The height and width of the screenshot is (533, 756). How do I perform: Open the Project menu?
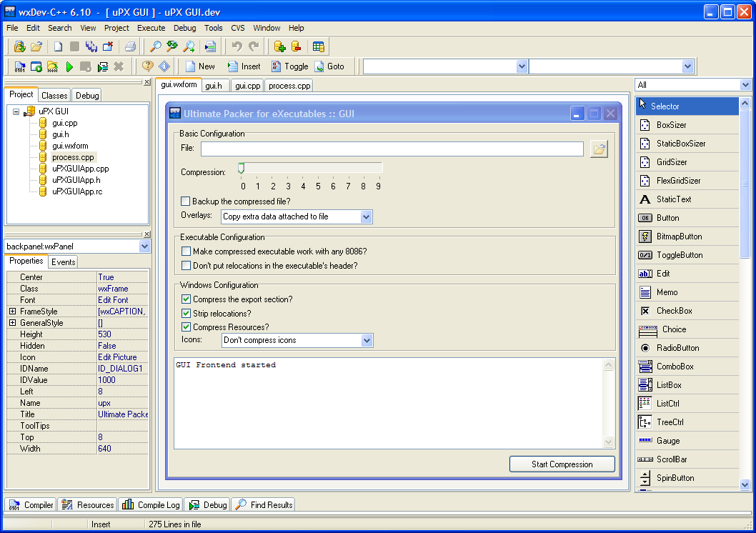click(116, 28)
